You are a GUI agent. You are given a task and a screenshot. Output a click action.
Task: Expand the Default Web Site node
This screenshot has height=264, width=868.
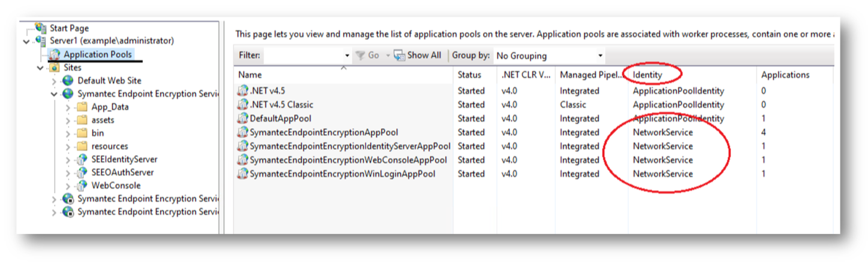pos(55,81)
